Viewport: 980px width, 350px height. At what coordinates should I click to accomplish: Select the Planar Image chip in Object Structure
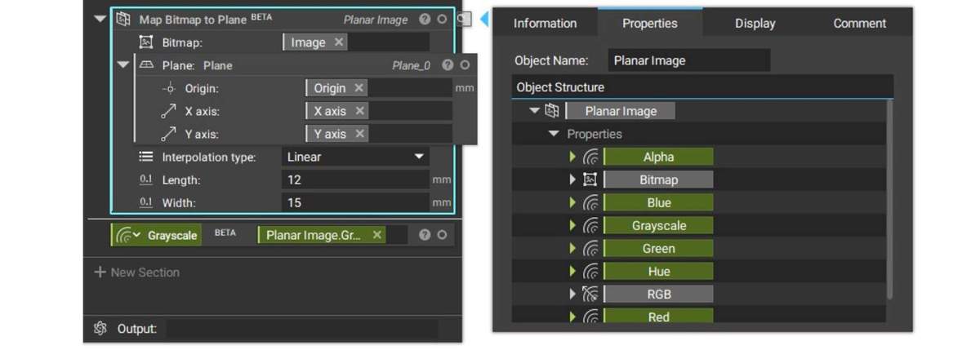(x=621, y=111)
